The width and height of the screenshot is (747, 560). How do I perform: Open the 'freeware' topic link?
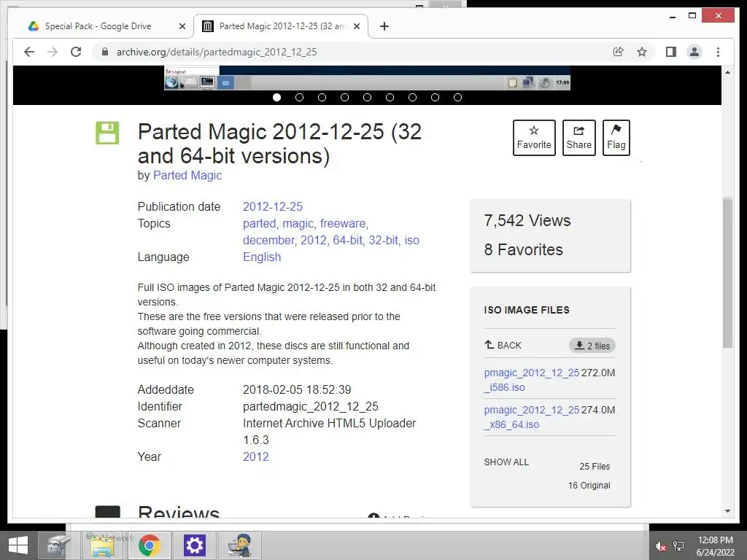click(343, 223)
